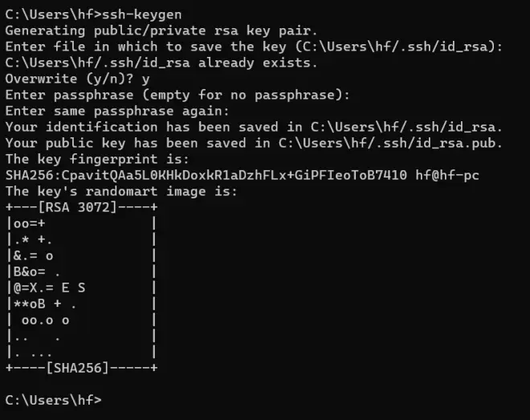Screen dimensions: 530x420
Task: Click the 'Enter passphrase' prompt line
Action: [177, 95]
